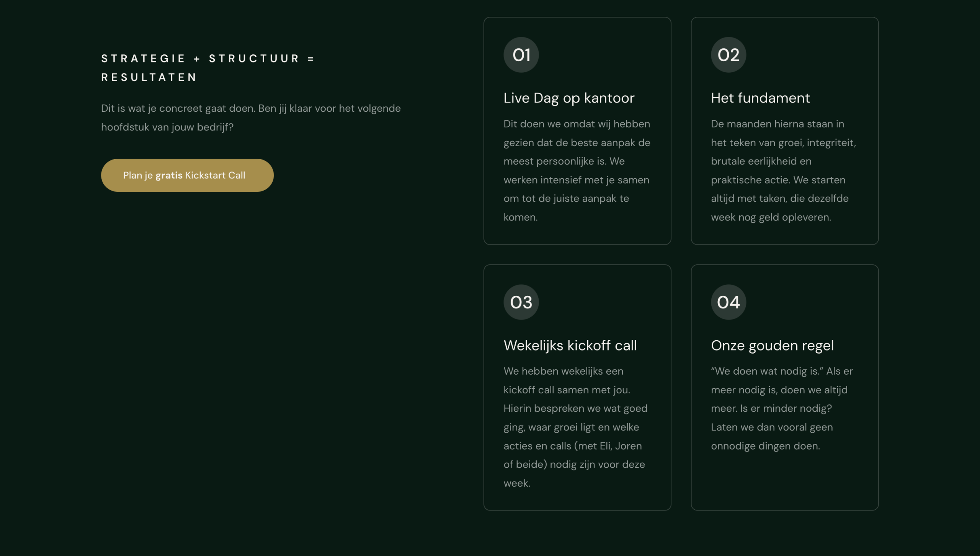Click the "Live Dag op kantoor" card title
This screenshot has height=556, width=980.
pos(568,98)
